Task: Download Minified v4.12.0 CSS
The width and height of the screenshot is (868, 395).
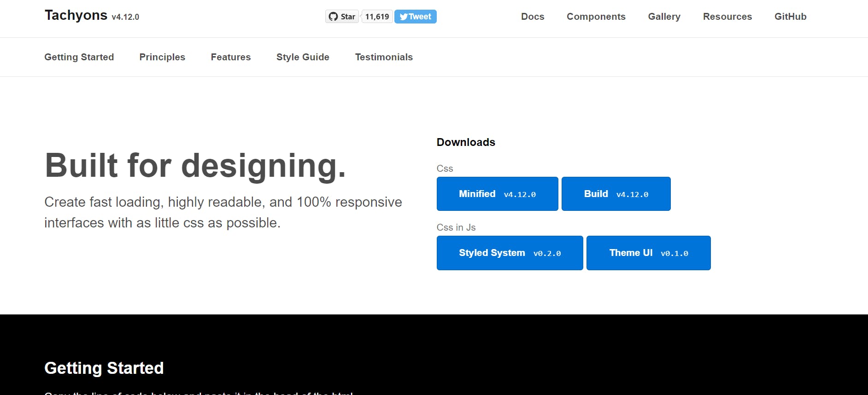Action: (x=498, y=194)
